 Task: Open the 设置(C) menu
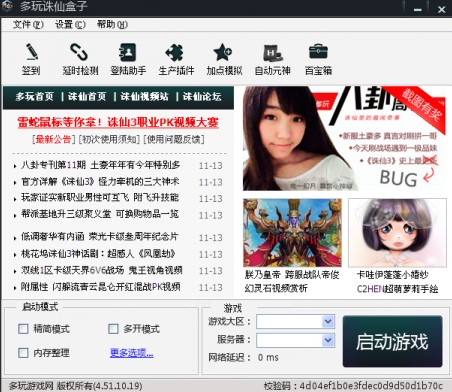click(x=70, y=25)
